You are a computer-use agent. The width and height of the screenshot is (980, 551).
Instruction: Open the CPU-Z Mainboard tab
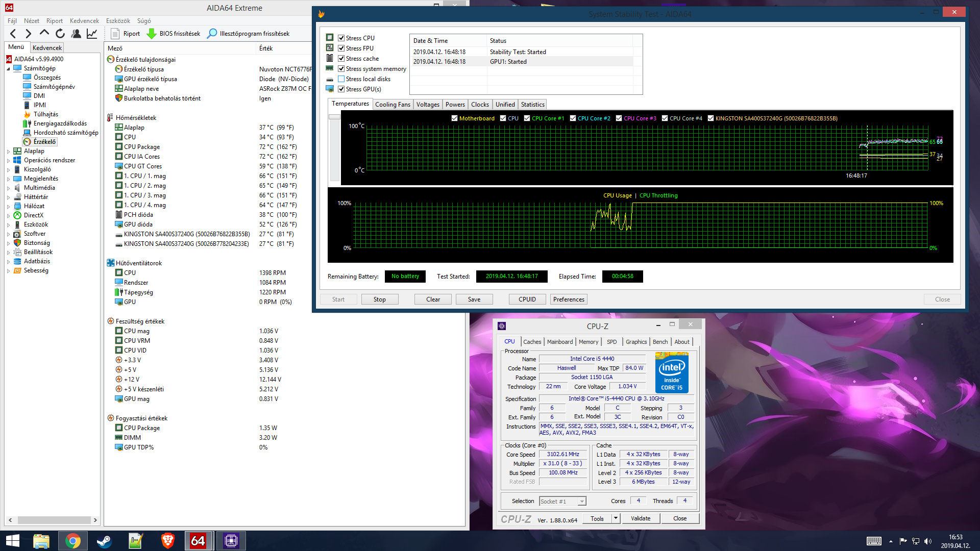click(x=559, y=342)
